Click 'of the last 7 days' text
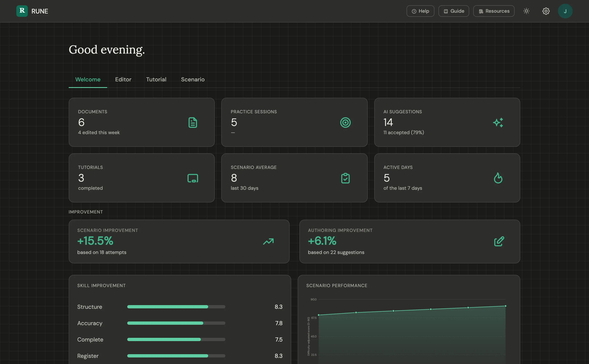 click(403, 188)
